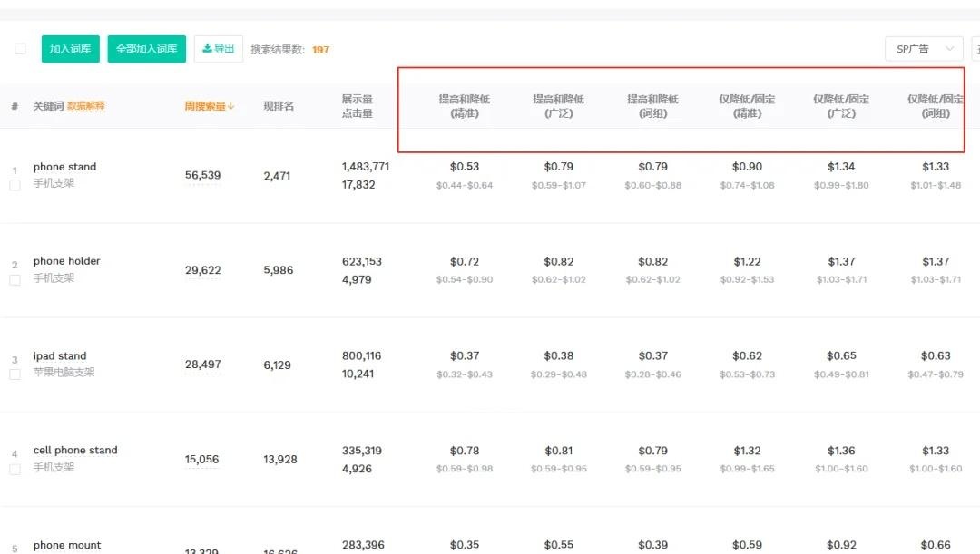Click the $1.22 bid for phone holder
The height and width of the screenshot is (554, 980).
click(x=747, y=262)
